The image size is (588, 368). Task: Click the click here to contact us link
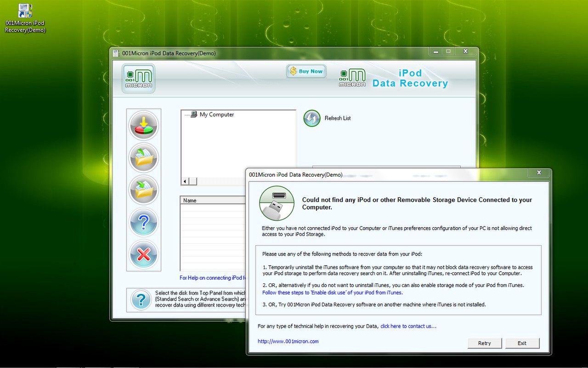point(408,326)
